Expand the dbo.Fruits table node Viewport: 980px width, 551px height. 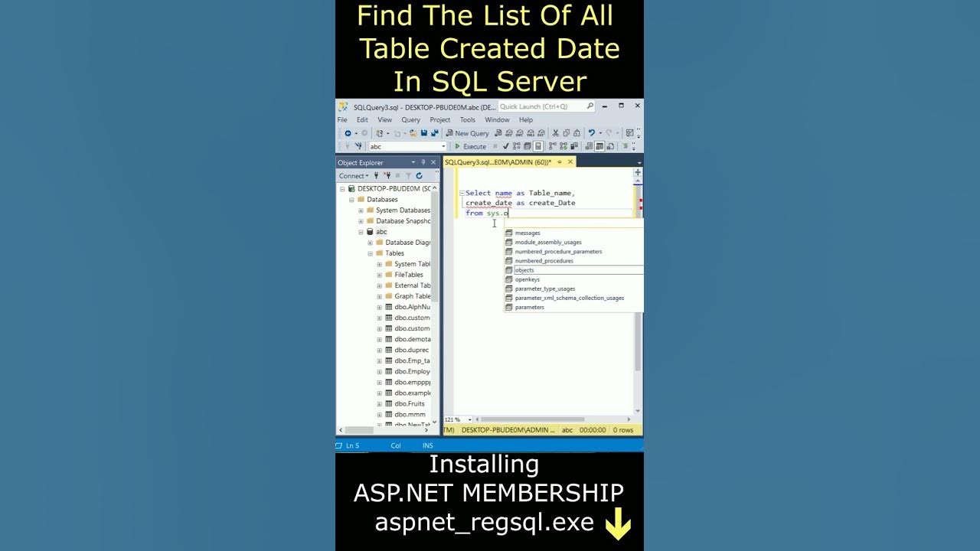click(379, 404)
